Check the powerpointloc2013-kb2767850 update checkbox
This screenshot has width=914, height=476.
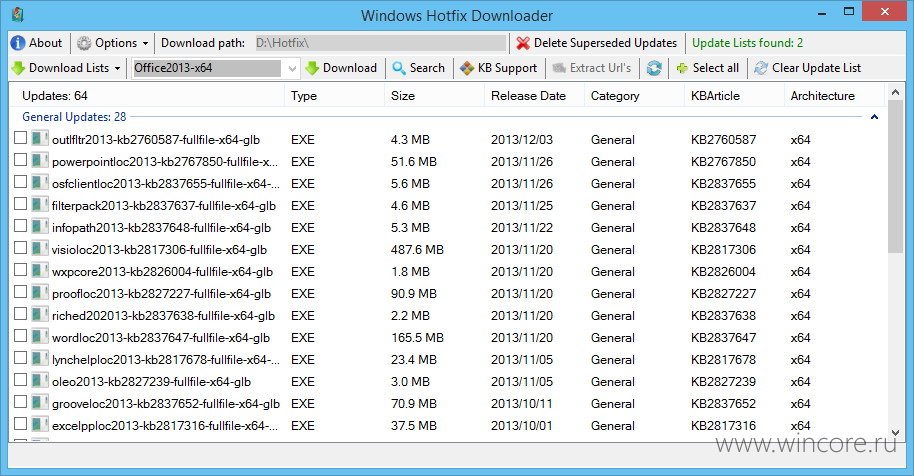pyautogui.click(x=20, y=160)
